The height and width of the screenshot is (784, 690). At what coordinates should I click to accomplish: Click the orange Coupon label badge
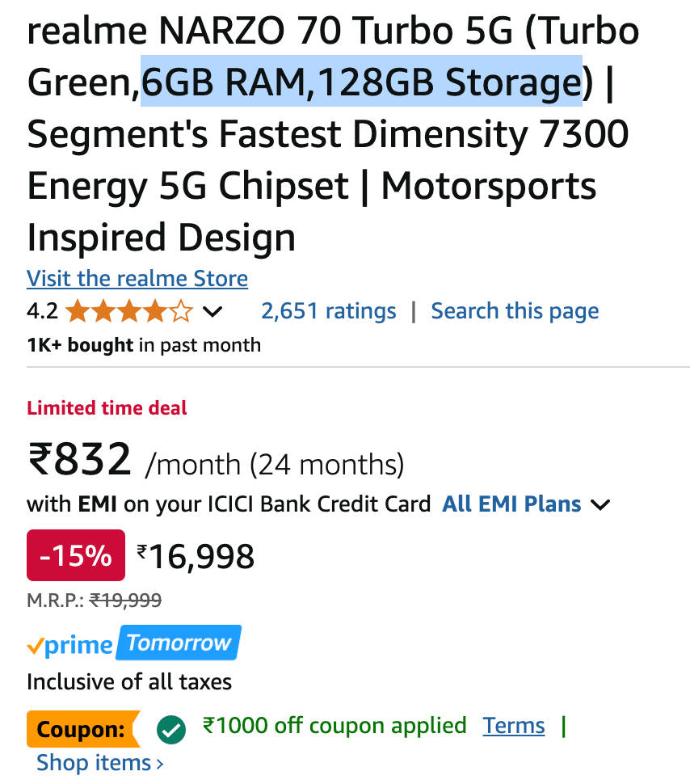(81, 730)
